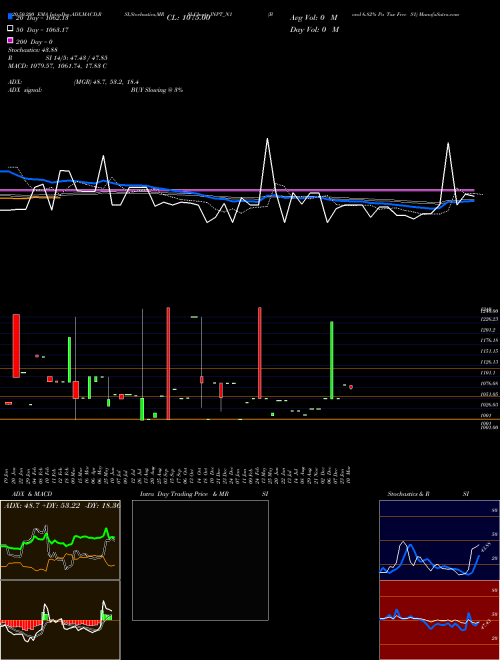Click the ADX: 48.7 +DY: 53.22 header text

click(x=62, y=505)
